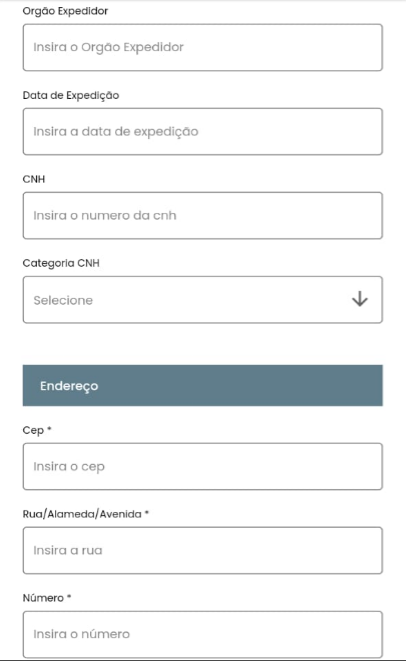Click the required asterisk beside Cep
The image size is (406, 661).
[49, 429]
